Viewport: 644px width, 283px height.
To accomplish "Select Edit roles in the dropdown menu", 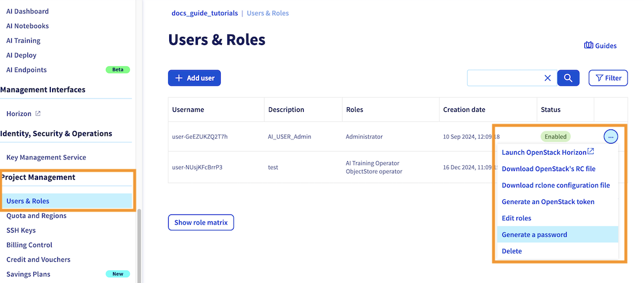I will pos(516,218).
